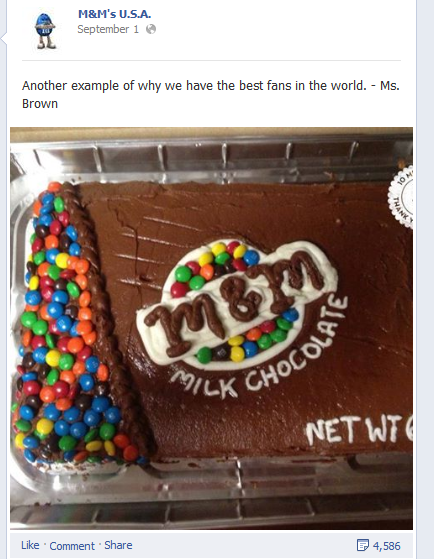
Task: Click the foil tray rim above the cake
Action: 211,159
